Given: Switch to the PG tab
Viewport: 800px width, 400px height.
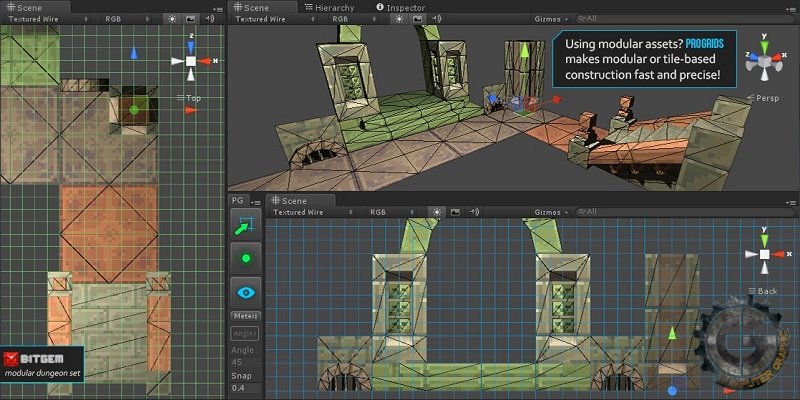Looking at the screenshot, I should tap(238, 201).
